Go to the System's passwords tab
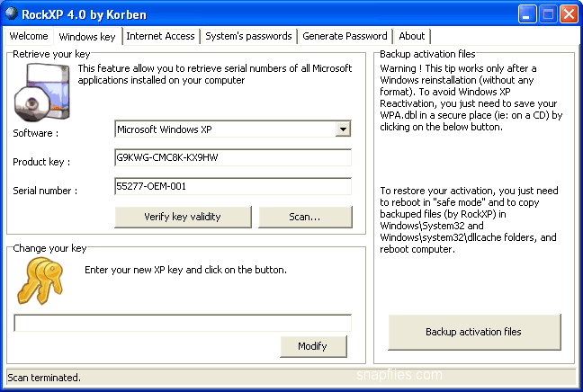Screen dimensions: 583x392 tap(248, 37)
